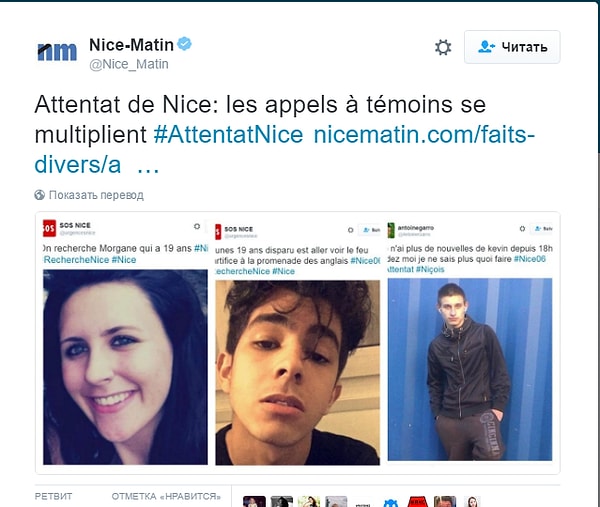Click the antoinegarro profile avatar
The image size is (600, 507).
(x=391, y=230)
